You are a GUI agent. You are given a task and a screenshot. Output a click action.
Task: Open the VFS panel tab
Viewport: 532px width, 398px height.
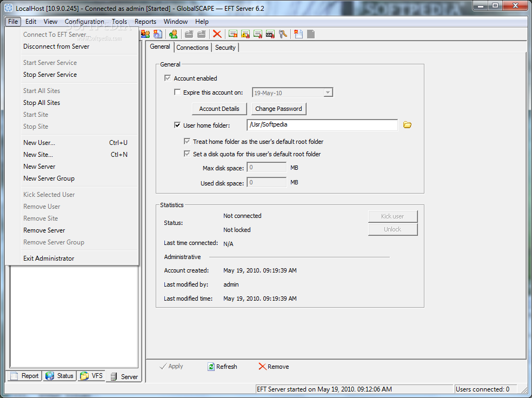pyautogui.click(x=91, y=376)
